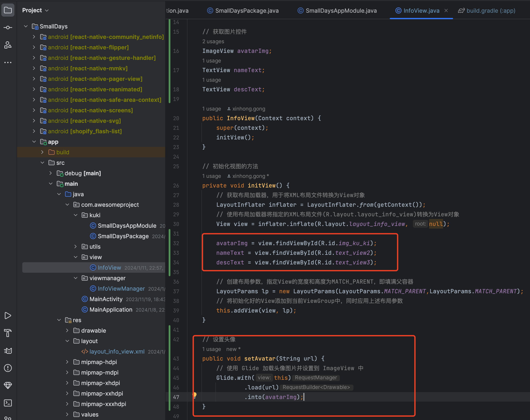
Task: Select android shopify_flash-list module
Action: click(x=85, y=131)
